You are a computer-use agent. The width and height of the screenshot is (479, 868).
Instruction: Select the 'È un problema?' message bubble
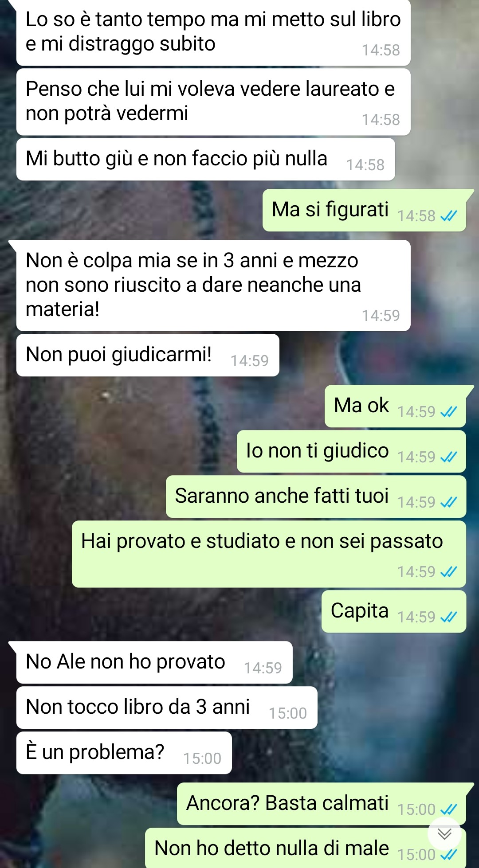[x=124, y=753]
